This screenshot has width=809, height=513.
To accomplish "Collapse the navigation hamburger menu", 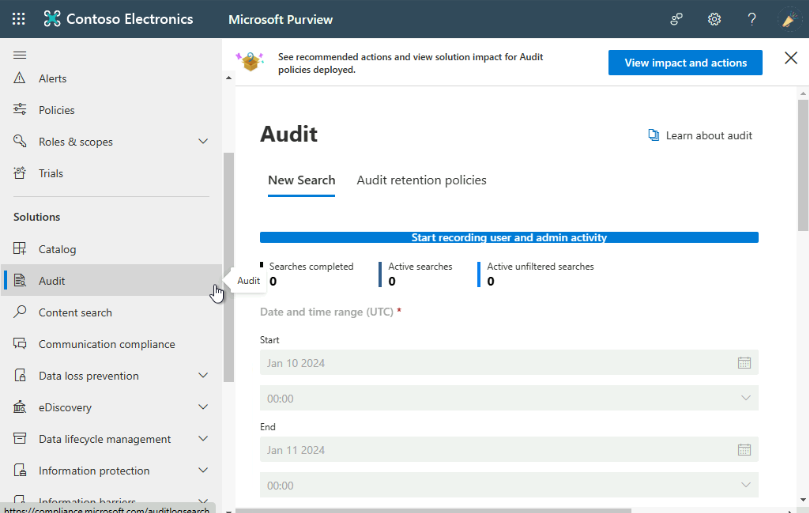I will coord(20,55).
